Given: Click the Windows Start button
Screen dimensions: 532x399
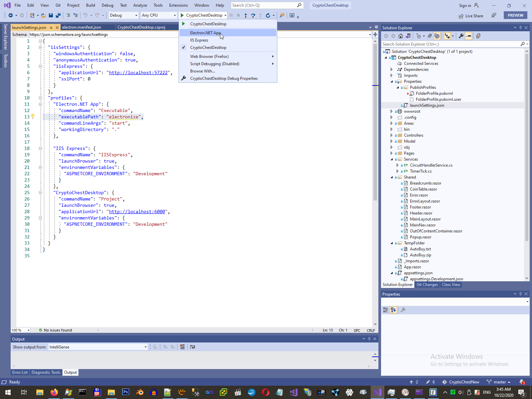Looking at the screenshot, I should pos(8,392).
